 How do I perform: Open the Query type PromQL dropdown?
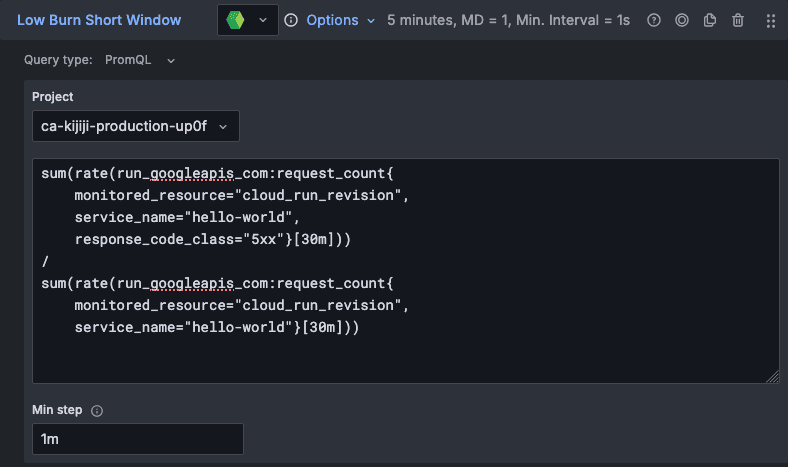click(x=140, y=60)
